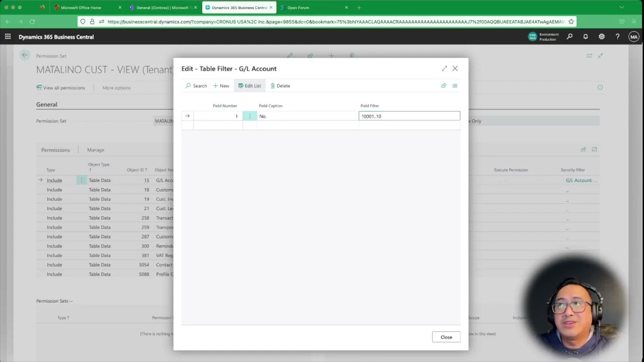Click the share icon in Permissions section
This screenshot has height=362, width=644.
583,149
